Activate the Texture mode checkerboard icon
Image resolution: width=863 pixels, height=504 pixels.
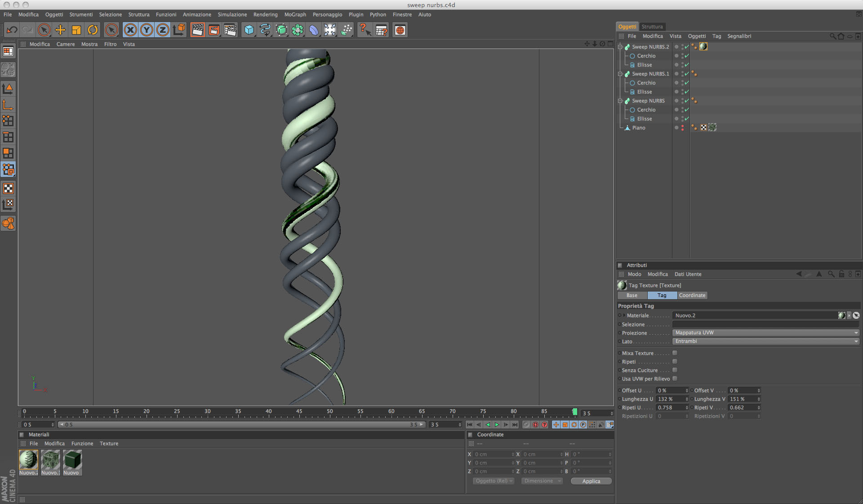[x=8, y=188]
